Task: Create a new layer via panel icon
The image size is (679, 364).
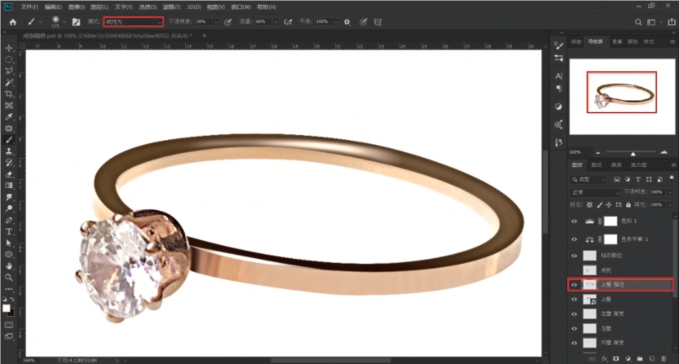Action: coord(652,358)
